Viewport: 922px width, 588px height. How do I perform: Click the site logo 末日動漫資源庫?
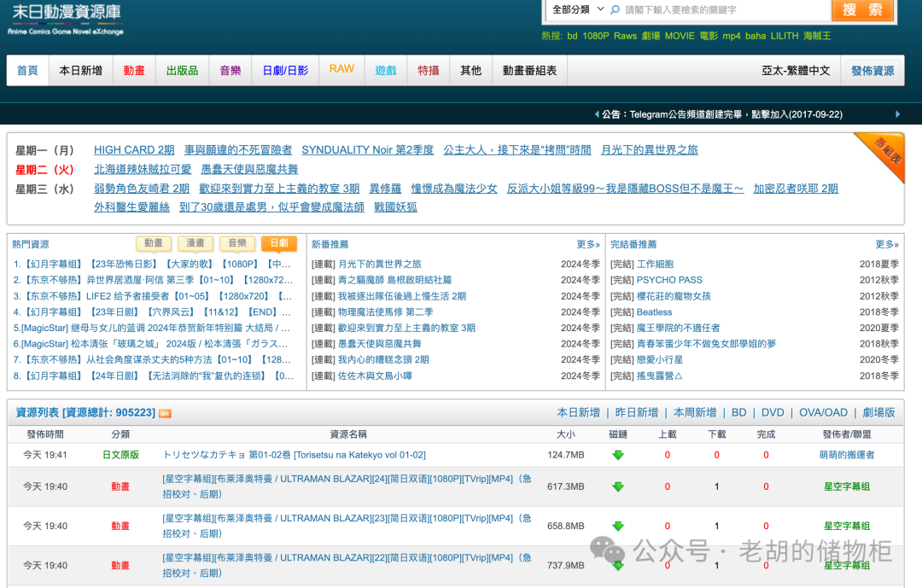66,18
